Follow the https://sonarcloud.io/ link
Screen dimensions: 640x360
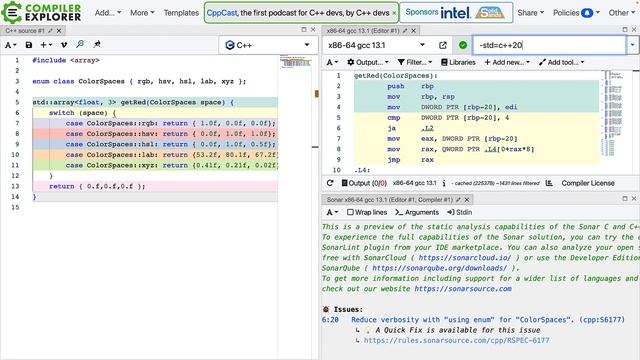click(464, 258)
